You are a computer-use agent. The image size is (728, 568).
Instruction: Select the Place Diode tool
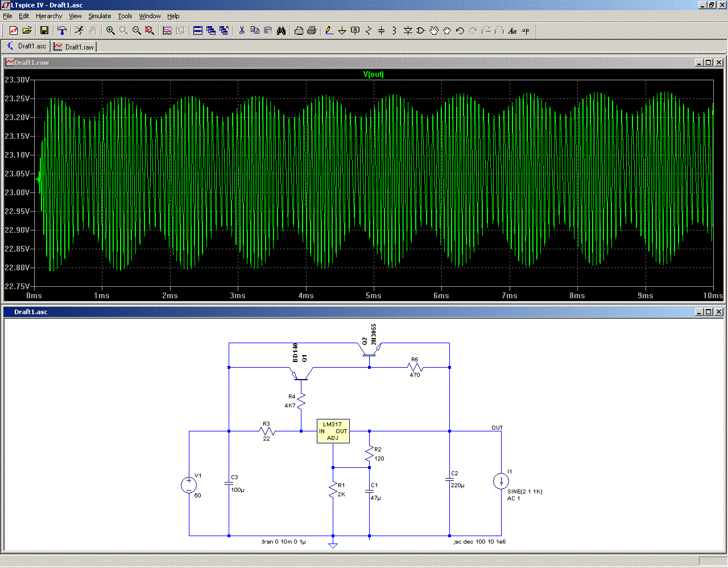pyautogui.click(x=408, y=31)
